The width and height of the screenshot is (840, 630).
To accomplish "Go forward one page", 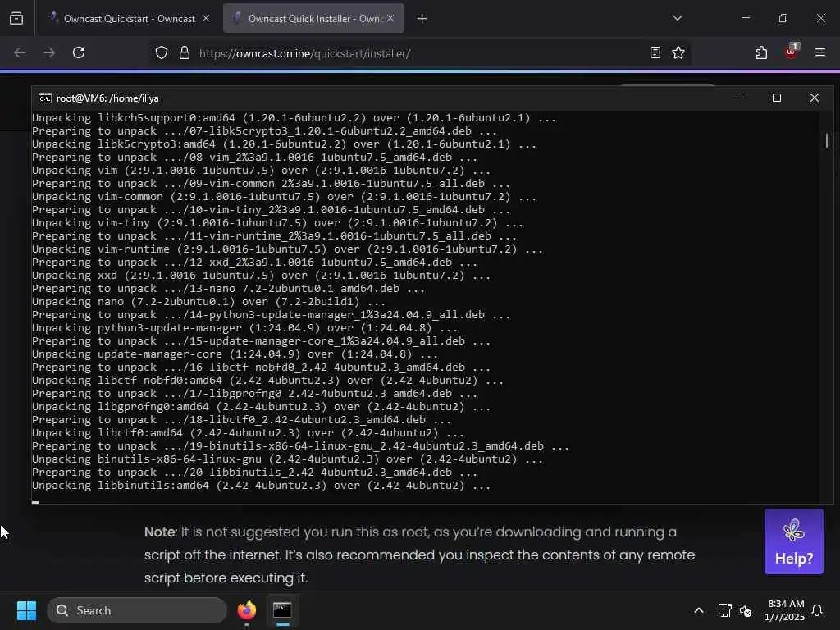I will (48, 53).
